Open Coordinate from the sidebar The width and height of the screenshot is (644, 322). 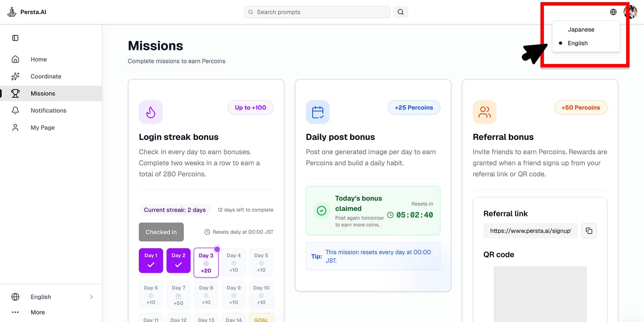coord(46,76)
